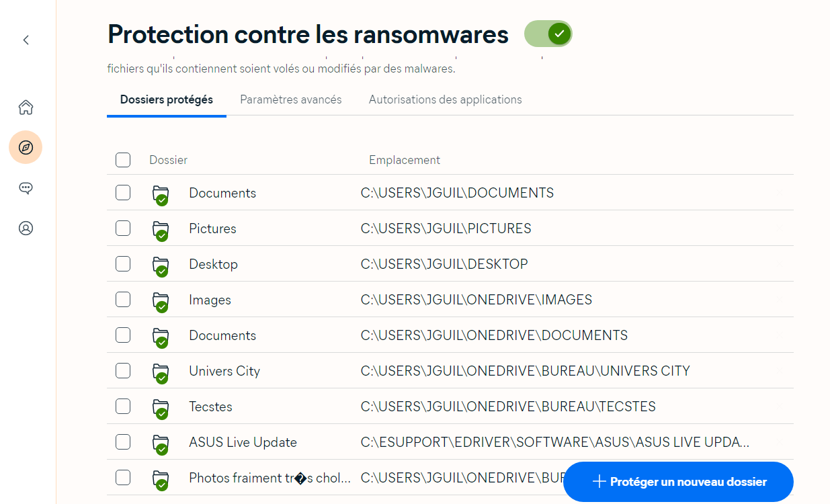Open the account profile icon in sidebar
Viewport: 830px width, 504px height.
pyautogui.click(x=26, y=228)
